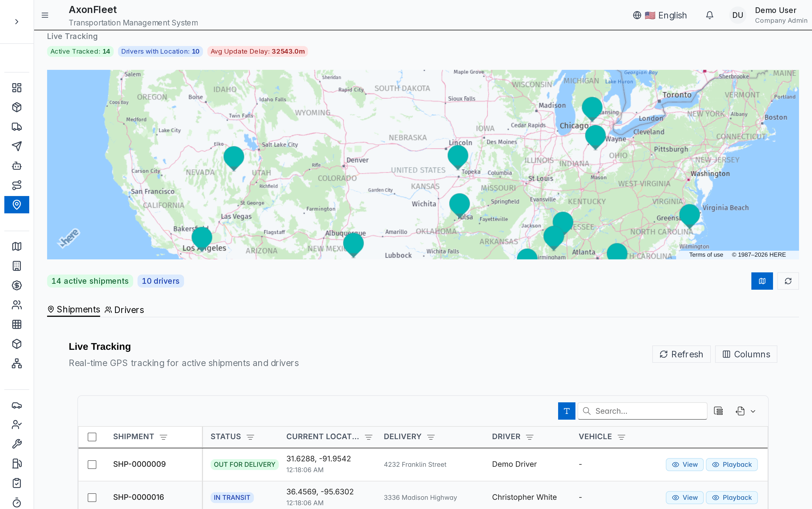
Task: Open the DELIVERY column filter
Action: pyautogui.click(x=431, y=437)
